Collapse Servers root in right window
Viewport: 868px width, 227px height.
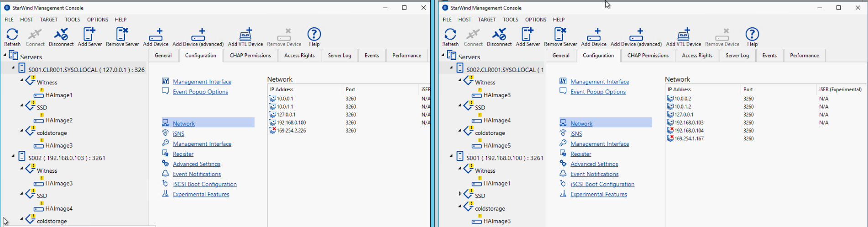click(443, 55)
